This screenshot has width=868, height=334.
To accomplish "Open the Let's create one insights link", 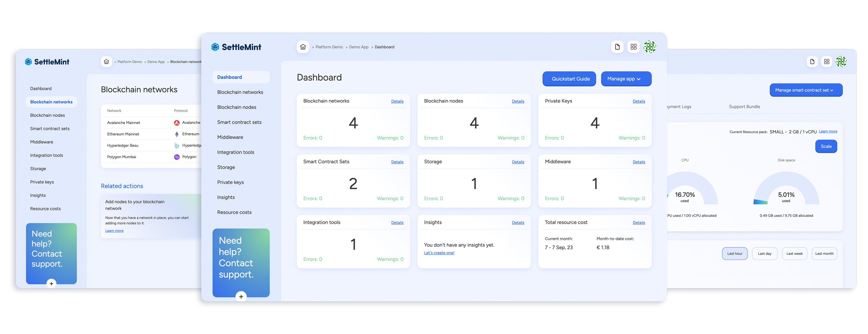I will (x=439, y=253).
